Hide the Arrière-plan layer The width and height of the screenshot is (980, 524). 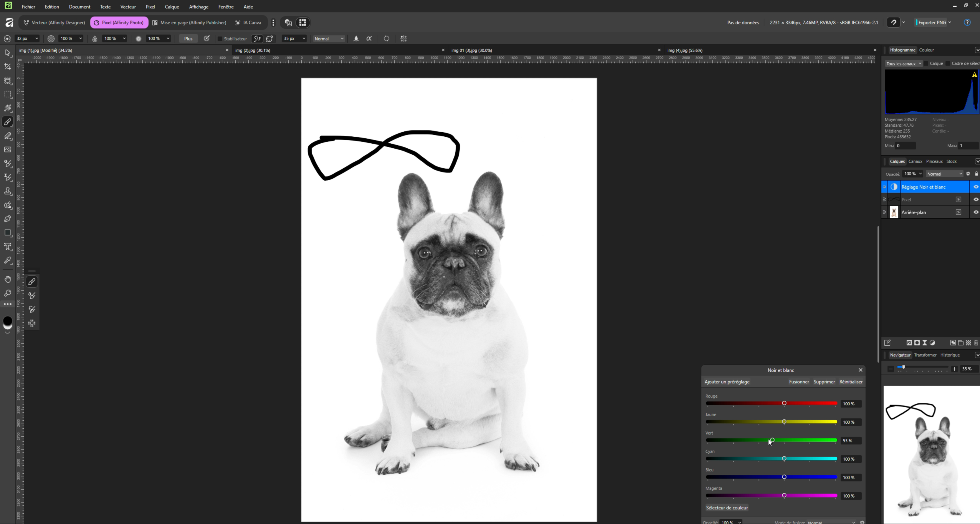976,212
